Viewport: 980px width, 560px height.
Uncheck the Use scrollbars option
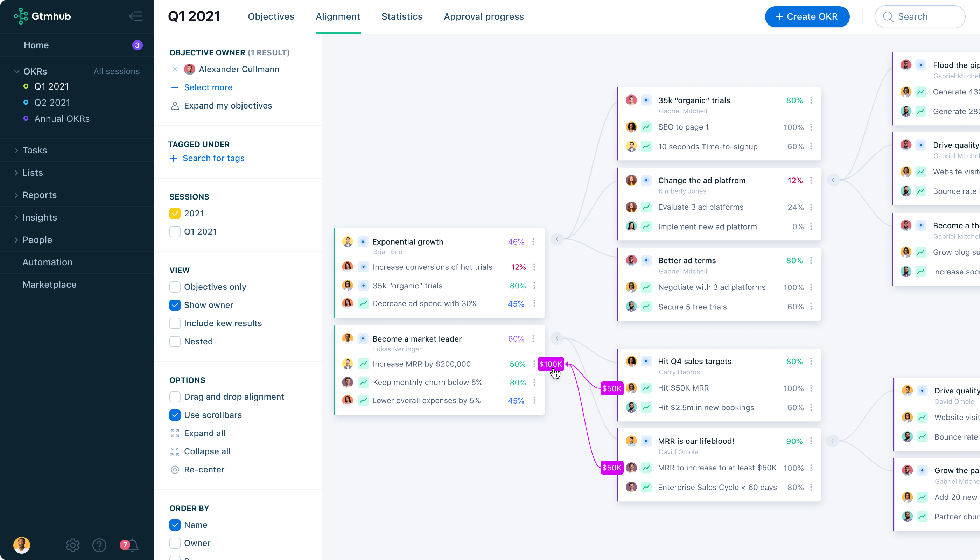(x=175, y=415)
